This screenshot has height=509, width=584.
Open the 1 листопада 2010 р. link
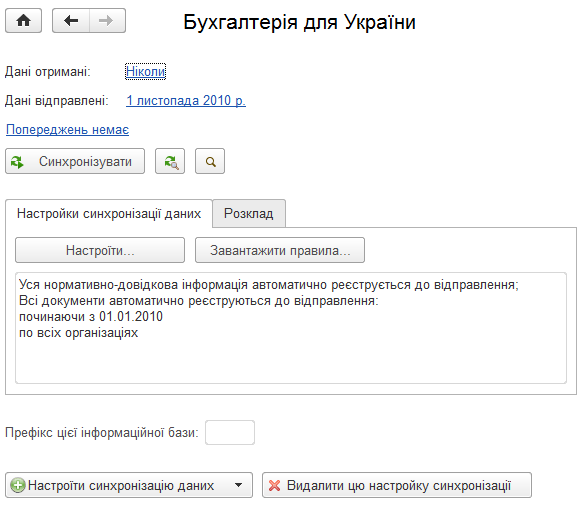click(186, 101)
